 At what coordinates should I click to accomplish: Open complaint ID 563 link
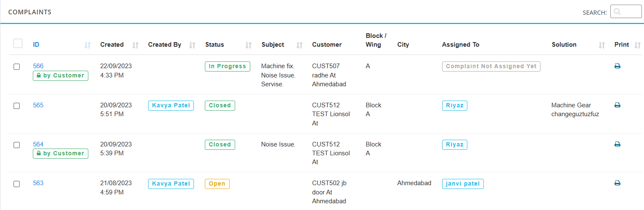point(38,183)
